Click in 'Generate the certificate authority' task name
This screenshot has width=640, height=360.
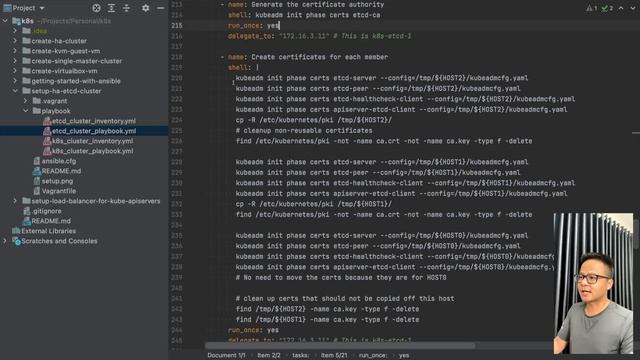(318, 4)
